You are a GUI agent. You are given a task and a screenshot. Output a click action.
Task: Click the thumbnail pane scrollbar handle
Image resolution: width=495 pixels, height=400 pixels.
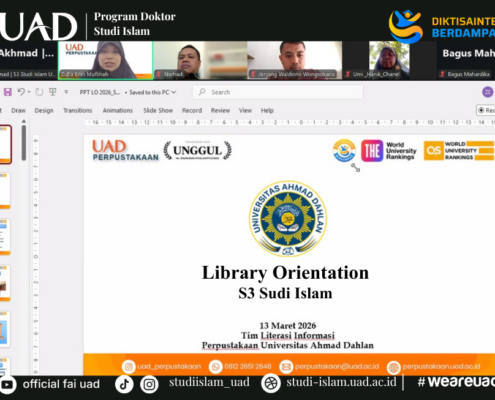(24, 143)
